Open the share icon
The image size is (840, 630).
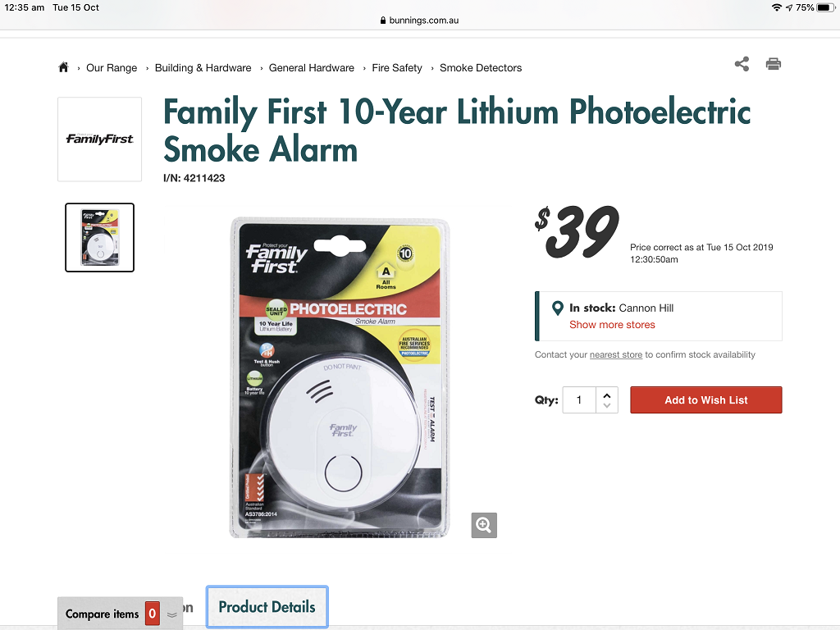pos(742,64)
